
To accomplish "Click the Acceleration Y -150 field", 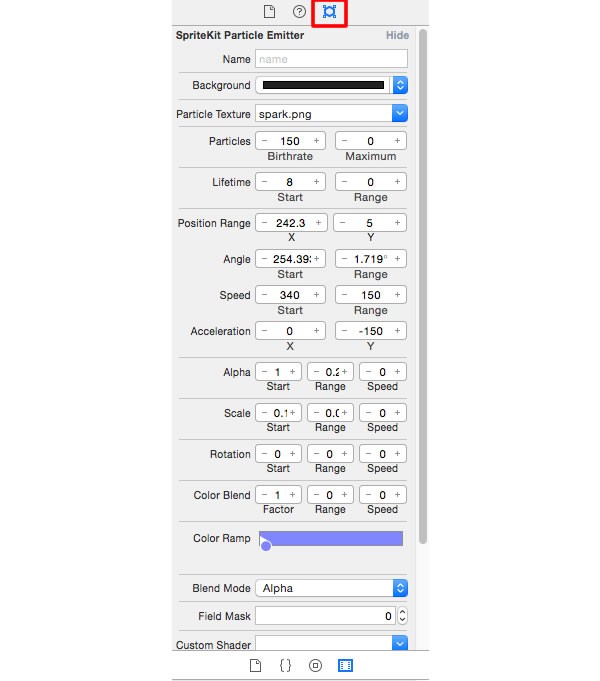I will click(371, 331).
